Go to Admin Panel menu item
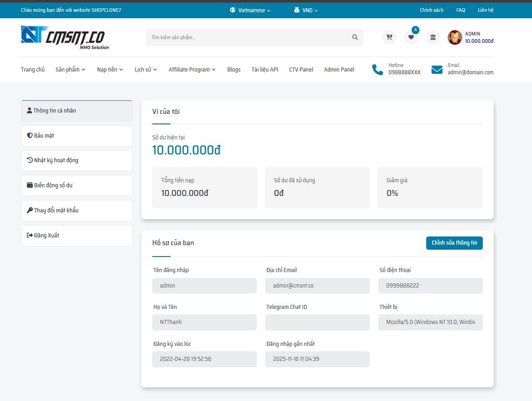Viewport: 532px width, 401px height. [x=339, y=70]
